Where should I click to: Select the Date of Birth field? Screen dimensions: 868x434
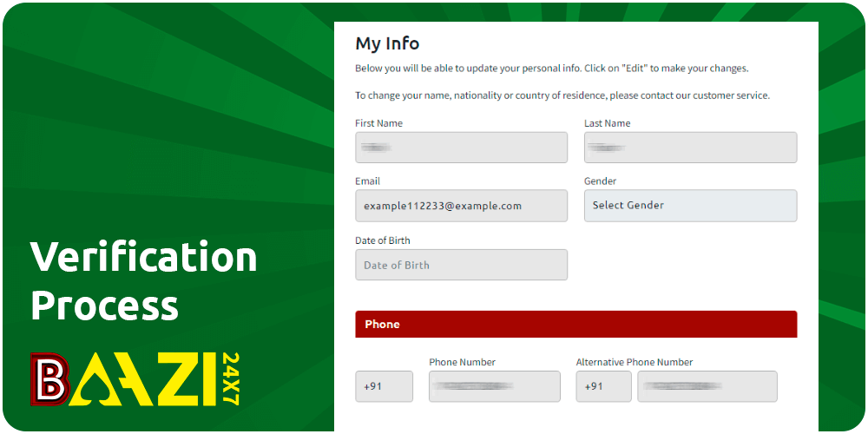461,265
